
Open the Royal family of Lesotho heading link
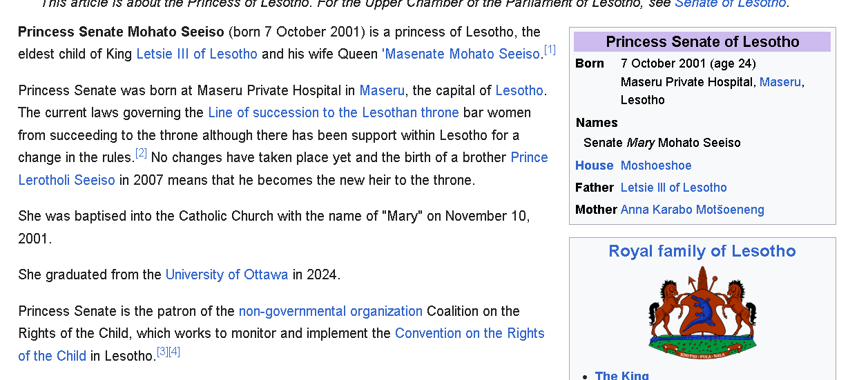(702, 251)
